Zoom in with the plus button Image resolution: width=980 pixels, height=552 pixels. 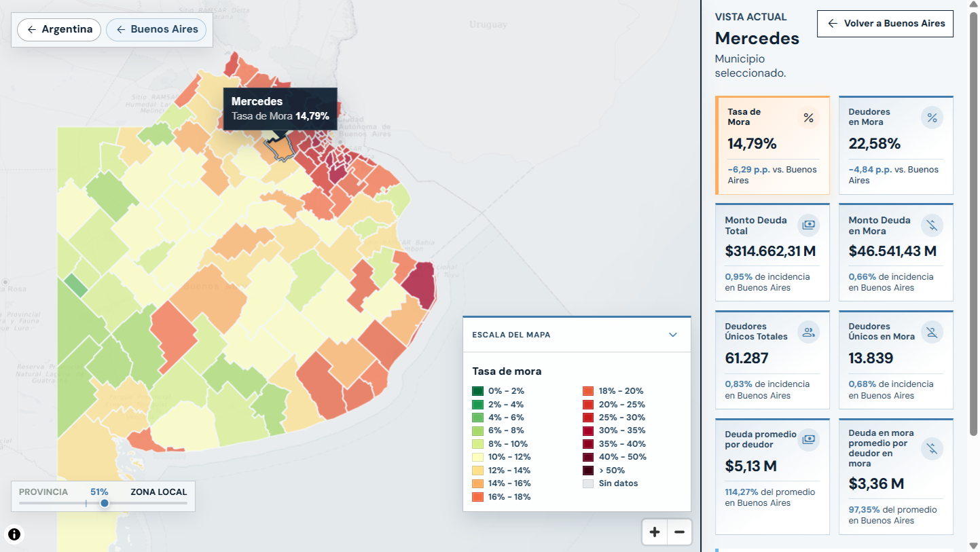pos(655,532)
